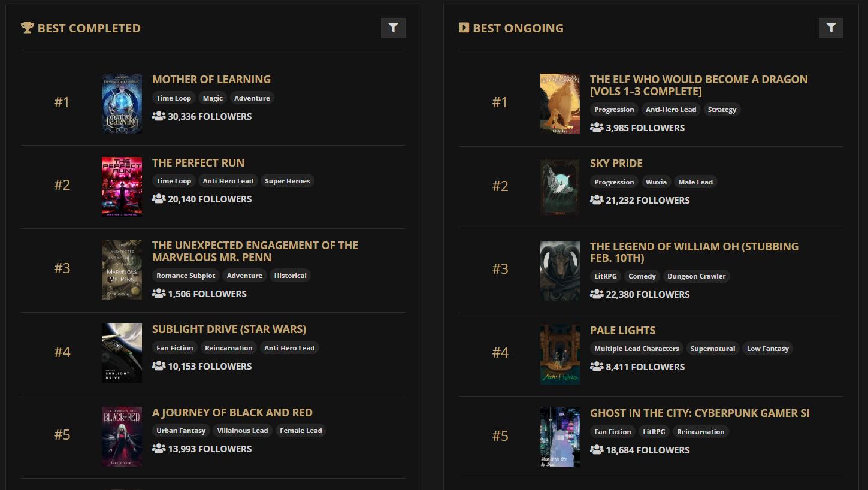Select the Historical tag
868x490 pixels.
point(290,276)
